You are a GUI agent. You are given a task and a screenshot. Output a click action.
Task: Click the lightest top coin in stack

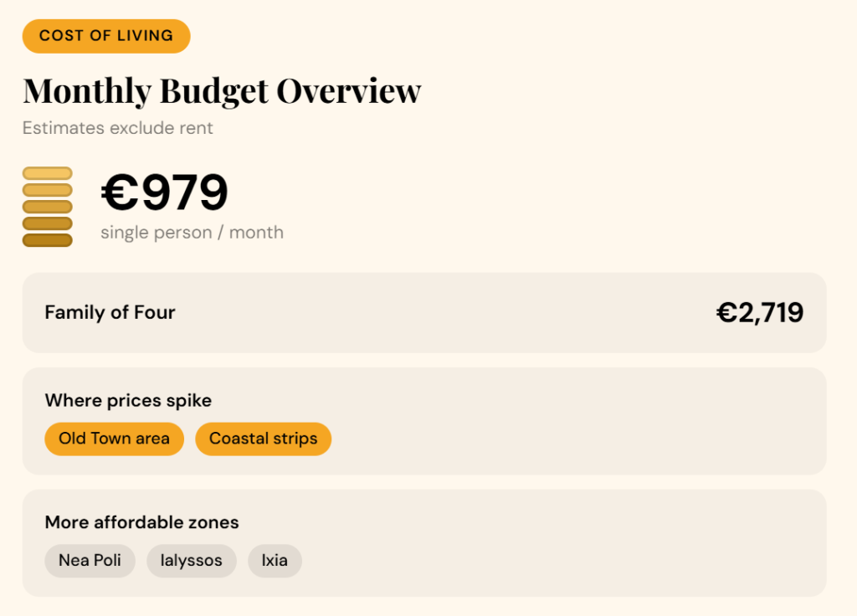47,173
